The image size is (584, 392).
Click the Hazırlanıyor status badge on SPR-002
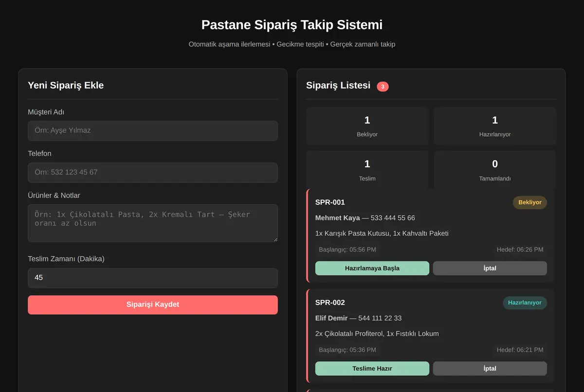click(x=525, y=303)
